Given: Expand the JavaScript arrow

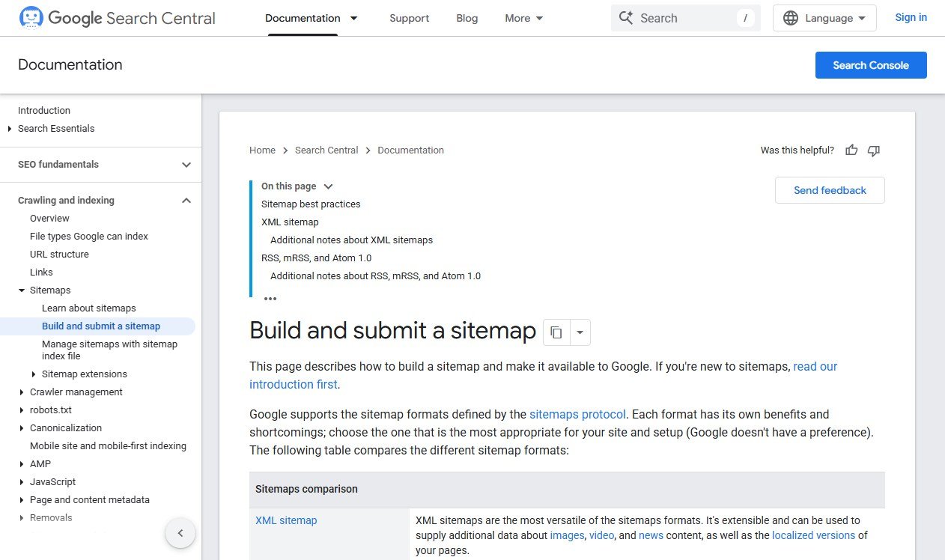Looking at the screenshot, I should (x=22, y=482).
